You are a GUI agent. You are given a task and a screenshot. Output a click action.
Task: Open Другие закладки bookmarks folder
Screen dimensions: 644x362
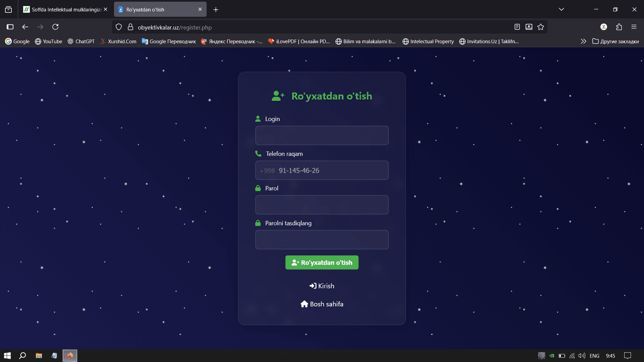[615, 41]
